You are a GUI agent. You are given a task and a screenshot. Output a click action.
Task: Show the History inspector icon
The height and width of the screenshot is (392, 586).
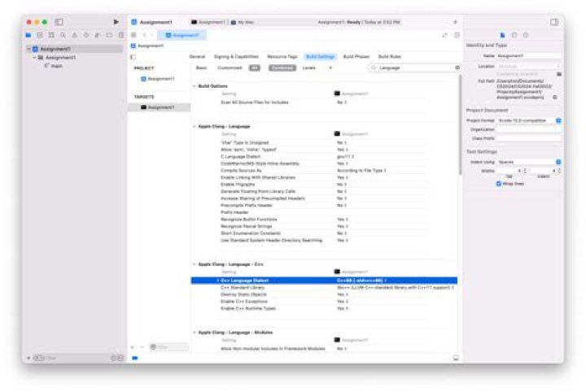click(x=514, y=35)
